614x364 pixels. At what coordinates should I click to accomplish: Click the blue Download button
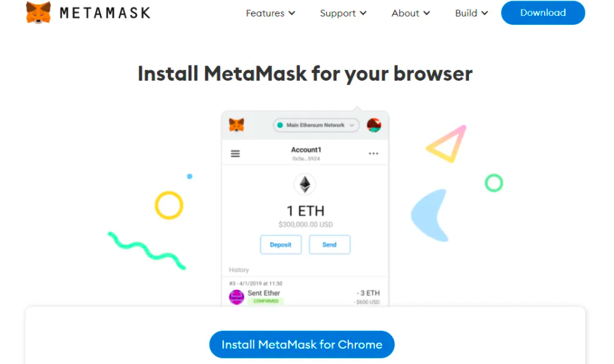[543, 13]
